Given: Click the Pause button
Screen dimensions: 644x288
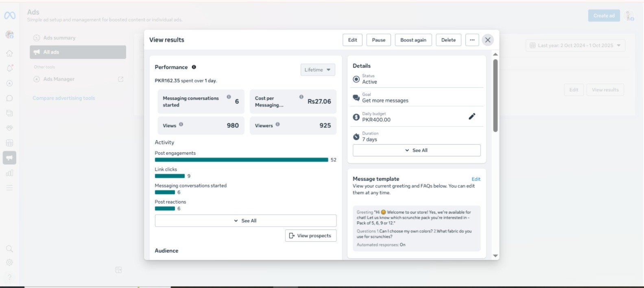Looking at the screenshot, I should point(378,40).
